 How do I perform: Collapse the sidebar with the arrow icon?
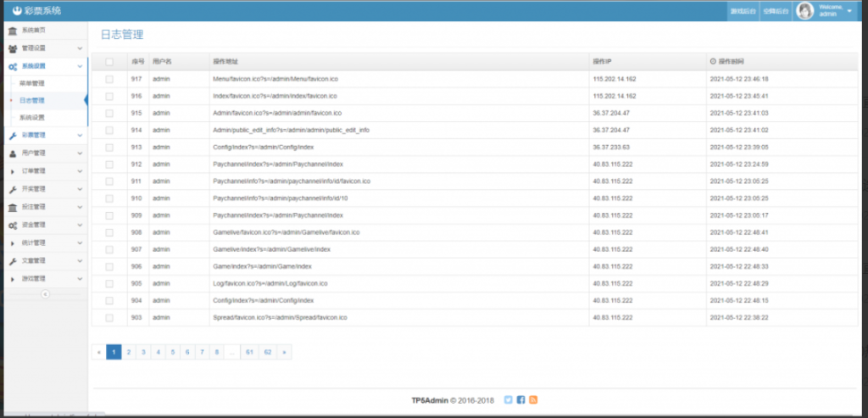coord(46,294)
